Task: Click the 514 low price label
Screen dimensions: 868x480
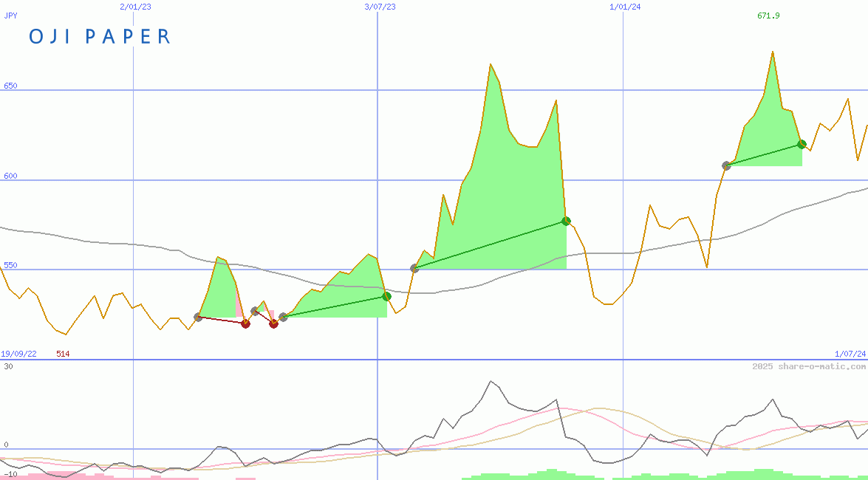Action: [x=63, y=354]
